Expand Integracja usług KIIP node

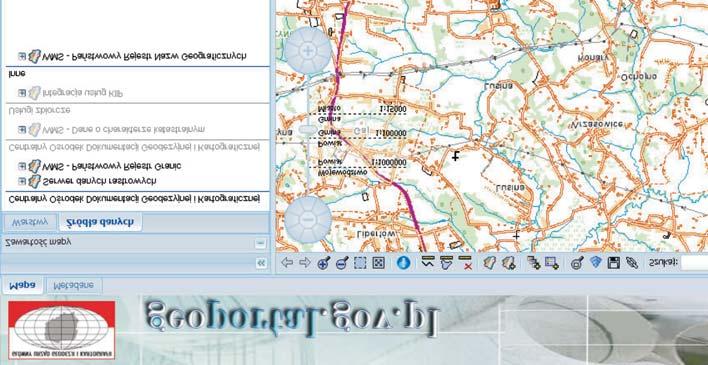(22, 93)
